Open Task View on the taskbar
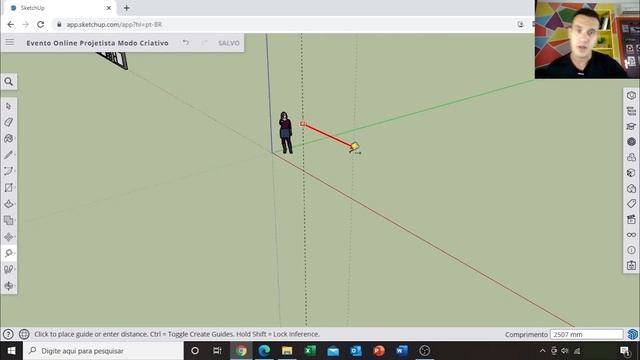Image resolution: width=640 pixels, height=360 pixels. (x=217, y=351)
